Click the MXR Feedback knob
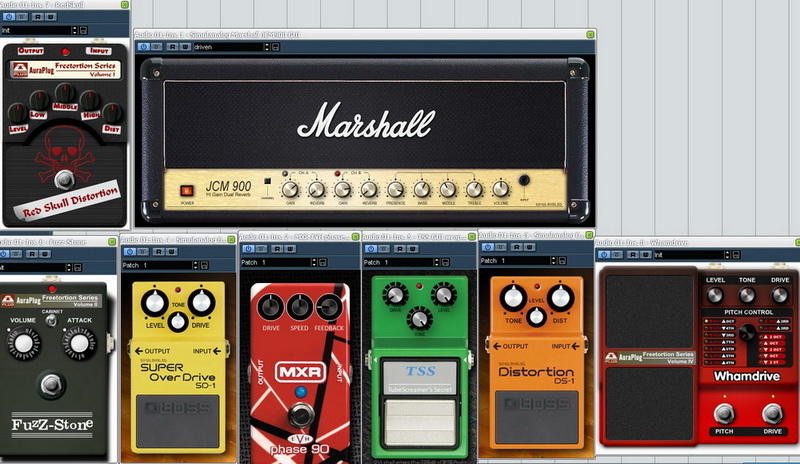The width and height of the screenshot is (800, 464). click(x=329, y=307)
